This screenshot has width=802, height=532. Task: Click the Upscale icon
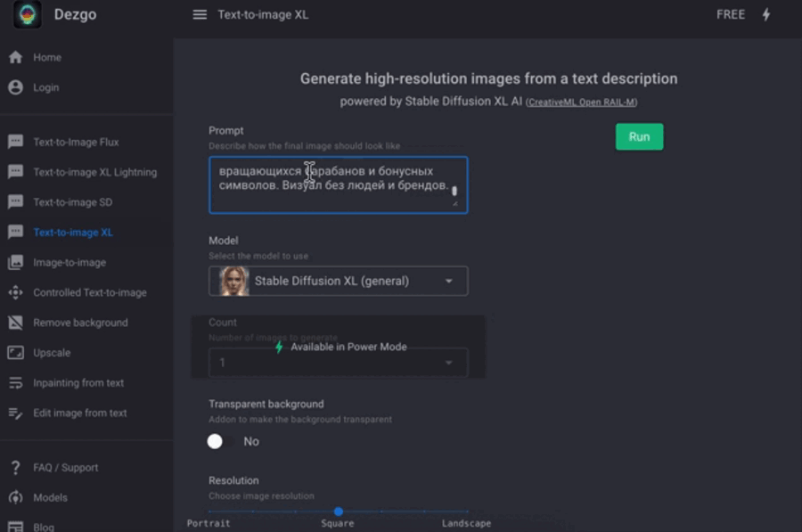click(15, 353)
